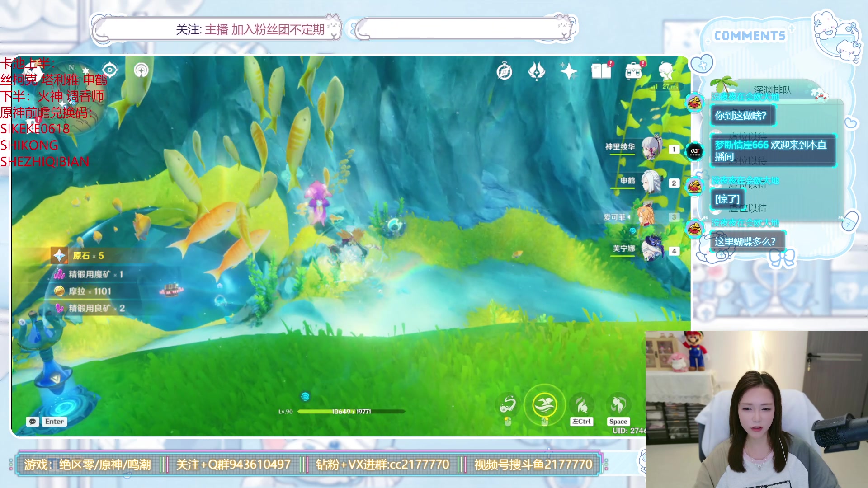Click the Lv.90 level label
Screen dimensions: 868x488
[285, 412]
